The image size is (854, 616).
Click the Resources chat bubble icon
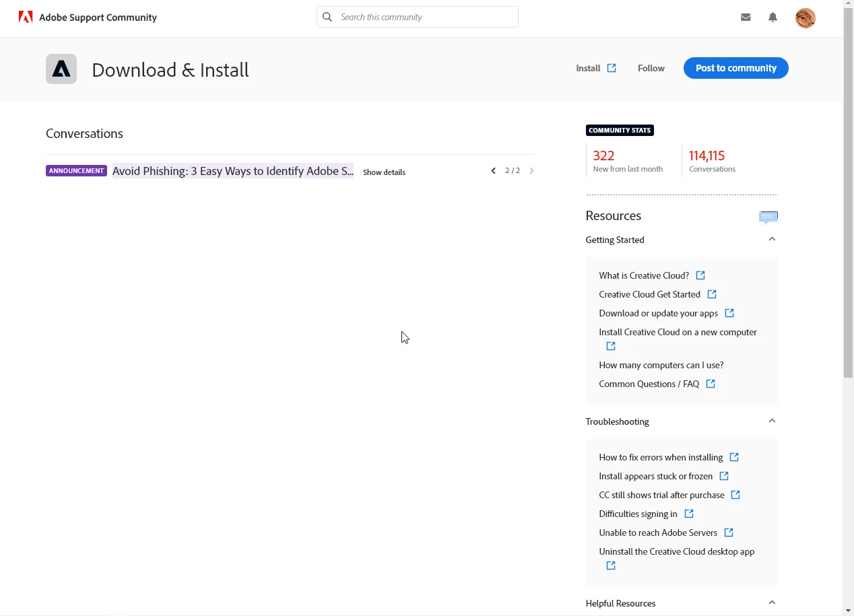click(768, 217)
